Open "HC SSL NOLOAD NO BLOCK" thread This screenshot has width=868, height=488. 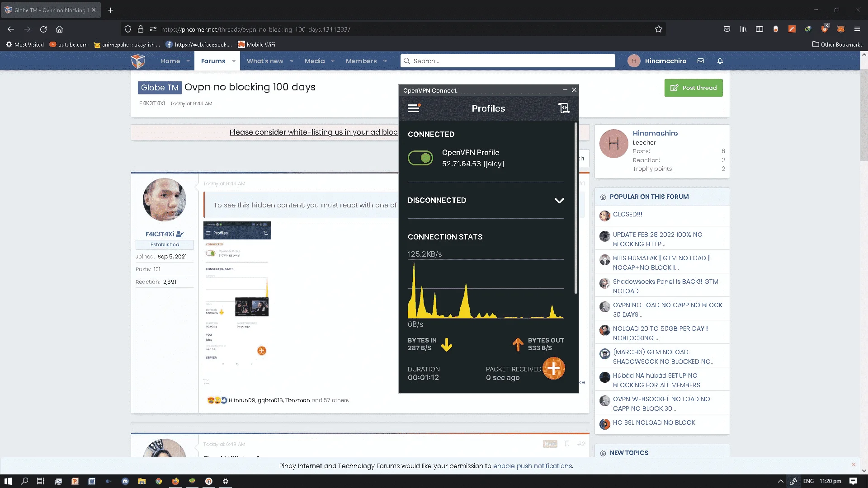click(x=654, y=422)
